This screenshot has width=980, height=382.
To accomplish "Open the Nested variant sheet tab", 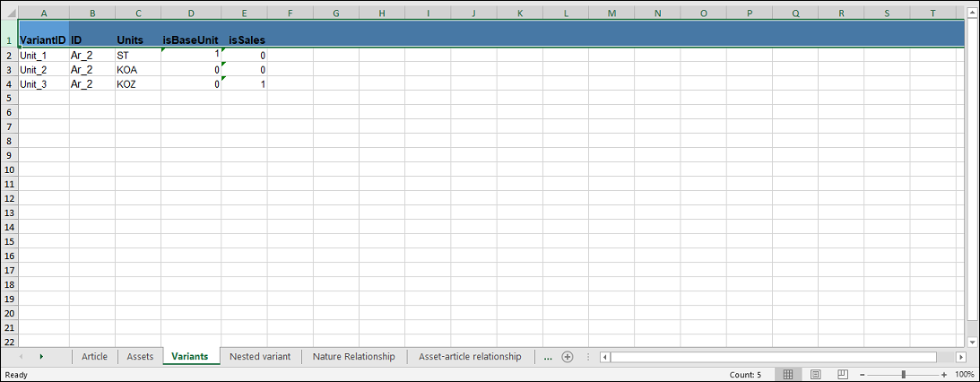I will (x=260, y=356).
